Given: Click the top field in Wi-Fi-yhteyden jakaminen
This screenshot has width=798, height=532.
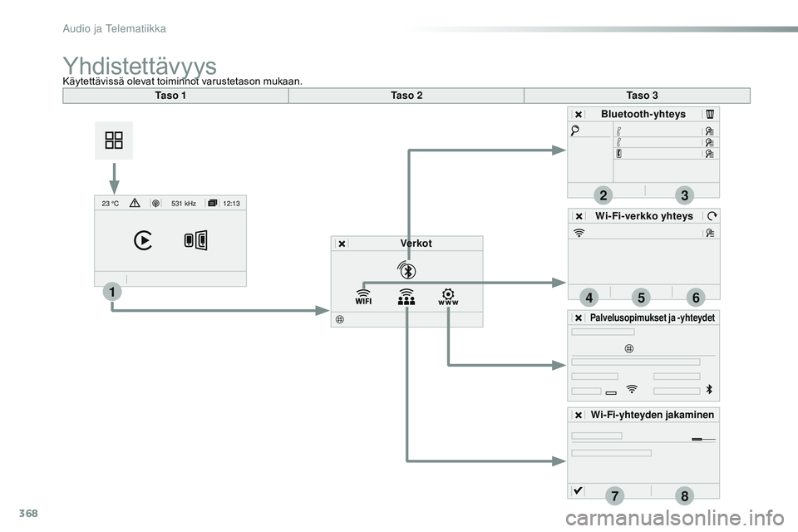Looking at the screenshot, I should coord(597,436).
